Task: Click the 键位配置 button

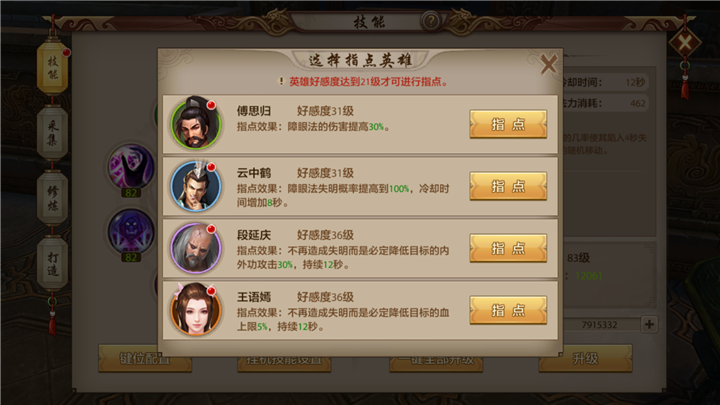Action: tap(145, 358)
